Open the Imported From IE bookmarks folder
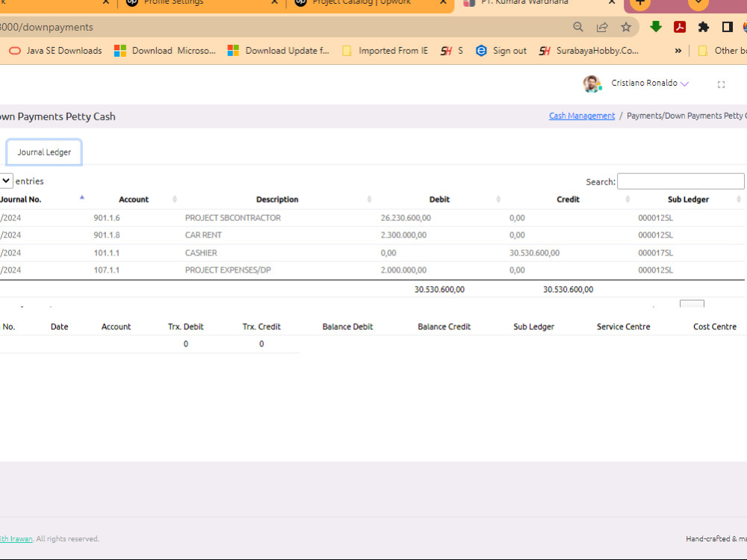This screenshot has width=747, height=560. (x=385, y=51)
